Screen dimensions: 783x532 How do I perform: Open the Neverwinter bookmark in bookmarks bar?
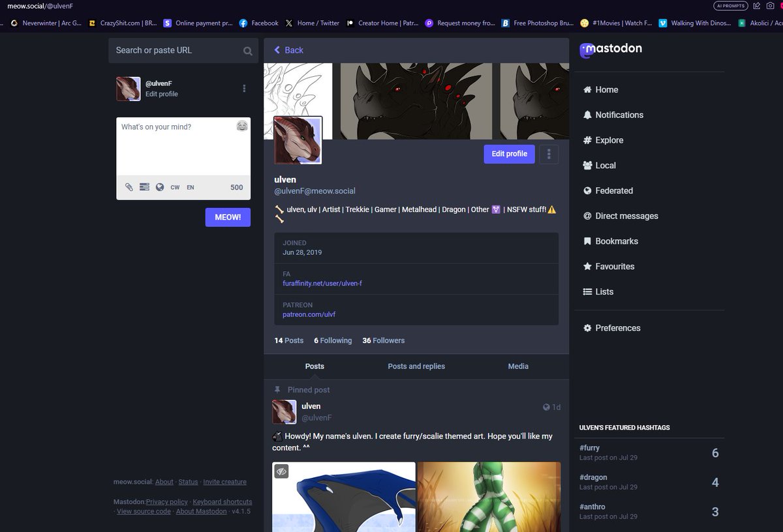[46, 23]
